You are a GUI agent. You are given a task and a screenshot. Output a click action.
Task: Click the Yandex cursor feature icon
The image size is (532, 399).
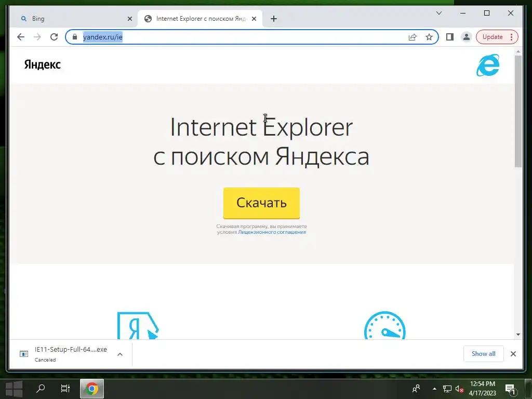click(138, 325)
